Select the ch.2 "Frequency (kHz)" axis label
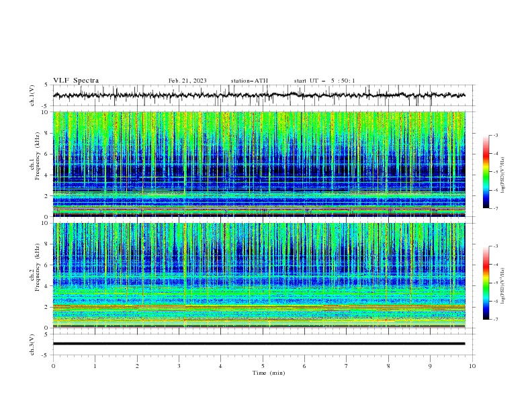This screenshot has height=411, width=532. (x=38, y=267)
